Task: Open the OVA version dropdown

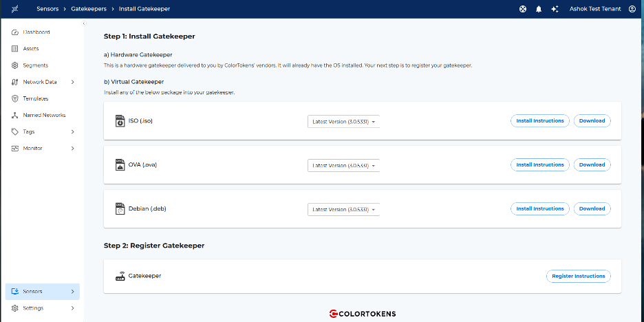Action: click(x=343, y=165)
